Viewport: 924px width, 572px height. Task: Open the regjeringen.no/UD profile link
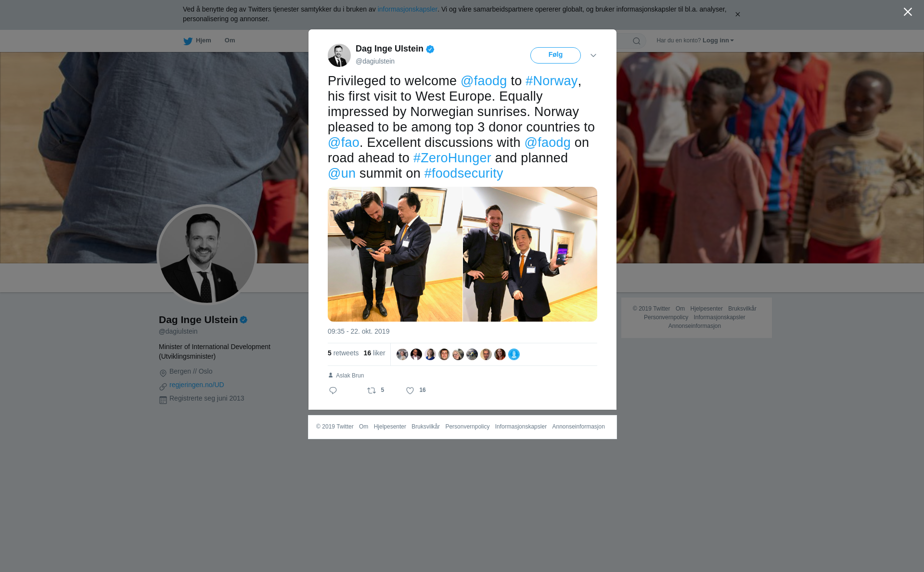click(x=197, y=385)
